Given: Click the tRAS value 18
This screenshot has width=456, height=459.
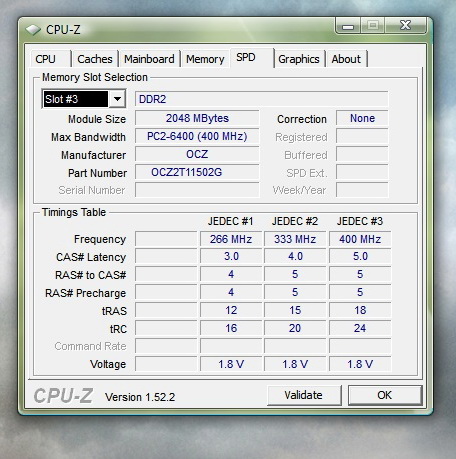Looking at the screenshot, I should tap(360, 310).
